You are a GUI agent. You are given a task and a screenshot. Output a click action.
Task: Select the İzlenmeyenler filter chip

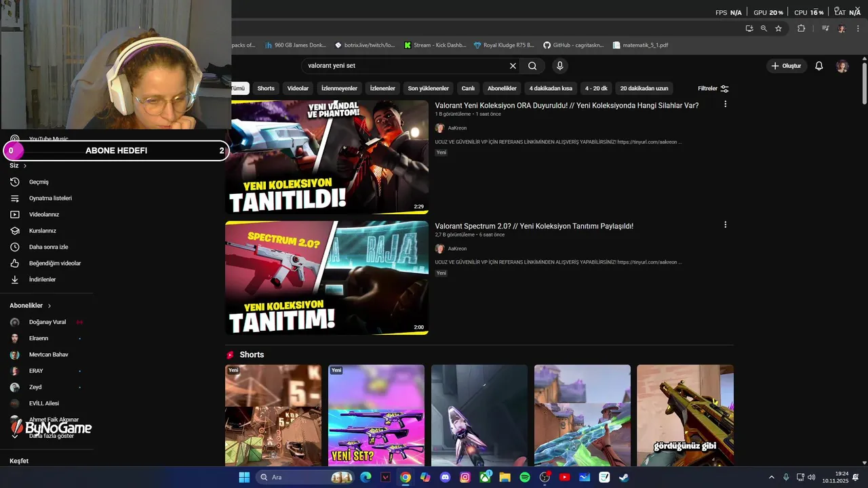click(339, 88)
